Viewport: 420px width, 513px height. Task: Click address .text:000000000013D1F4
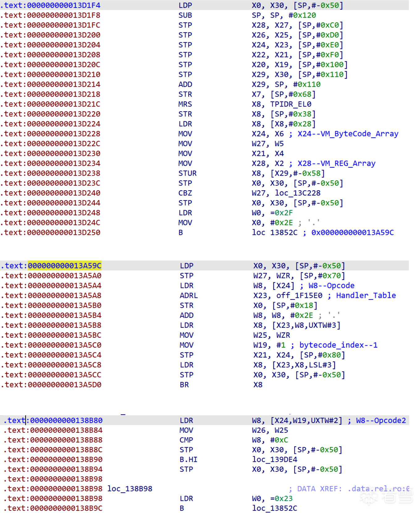50,5
